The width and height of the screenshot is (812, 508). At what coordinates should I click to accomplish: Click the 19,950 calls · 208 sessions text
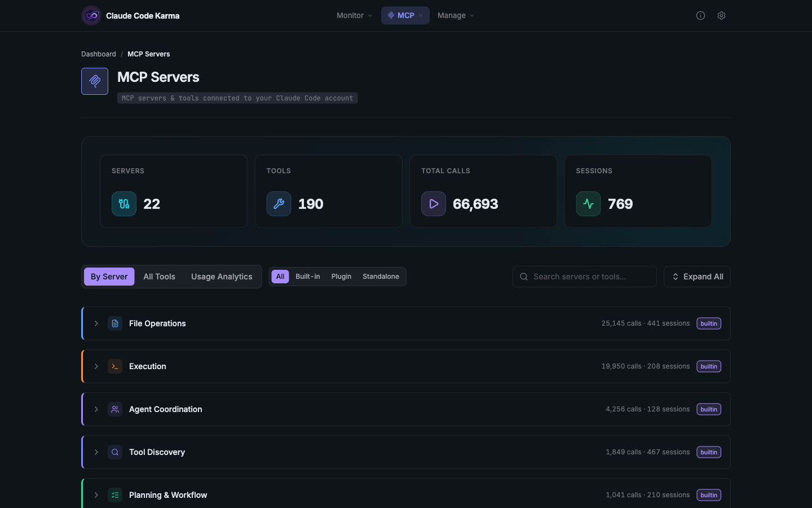click(x=646, y=366)
